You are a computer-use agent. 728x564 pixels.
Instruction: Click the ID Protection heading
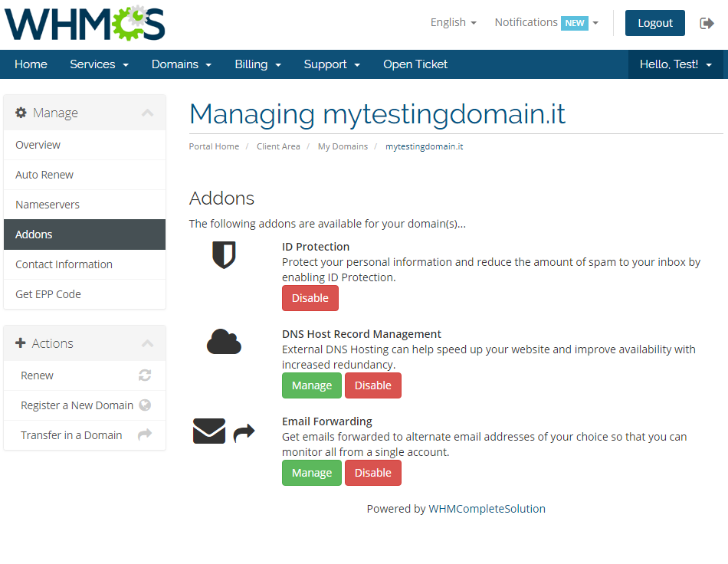tap(316, 247)
